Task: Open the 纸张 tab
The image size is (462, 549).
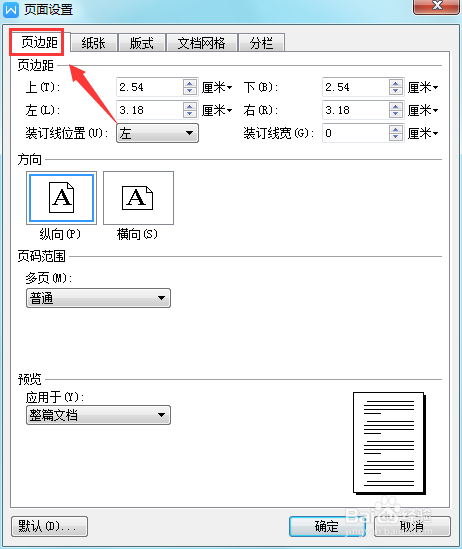Action: [93, 43]
